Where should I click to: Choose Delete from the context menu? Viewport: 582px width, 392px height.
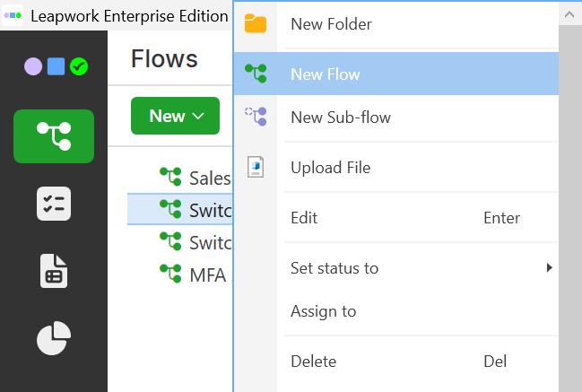point(313,362)
